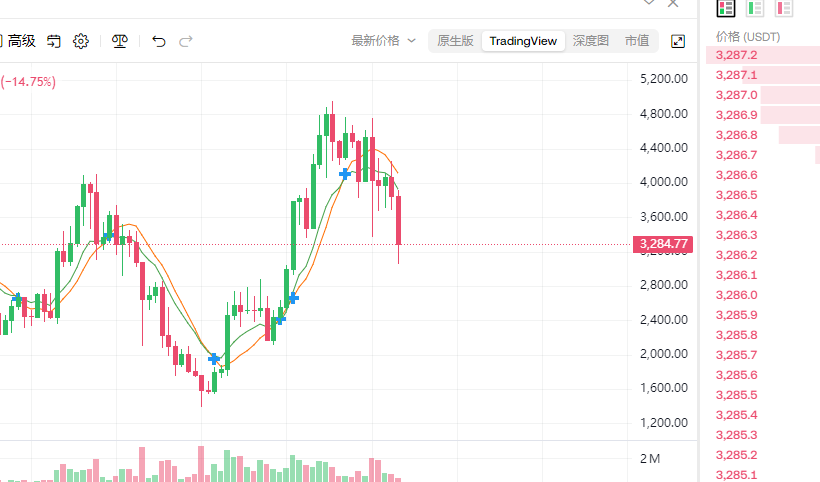Click the balance scale compare icon
820x482 pixels.
(120, 41)
